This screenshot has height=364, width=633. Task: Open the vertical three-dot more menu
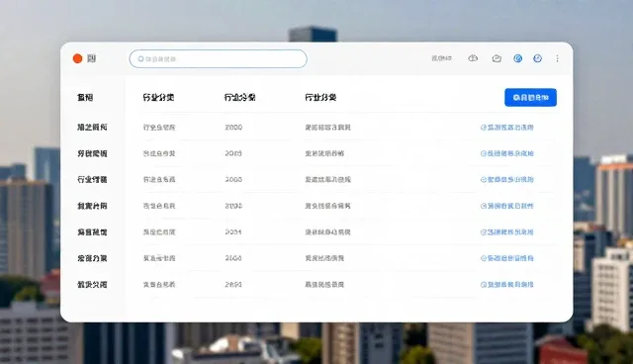pos(557,58)
